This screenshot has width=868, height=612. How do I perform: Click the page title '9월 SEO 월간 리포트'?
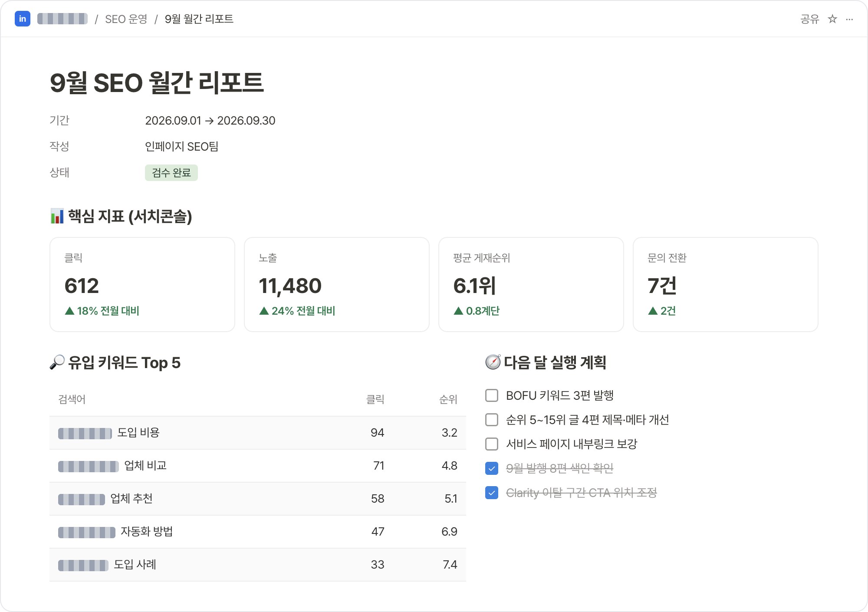tap(157, 82)
